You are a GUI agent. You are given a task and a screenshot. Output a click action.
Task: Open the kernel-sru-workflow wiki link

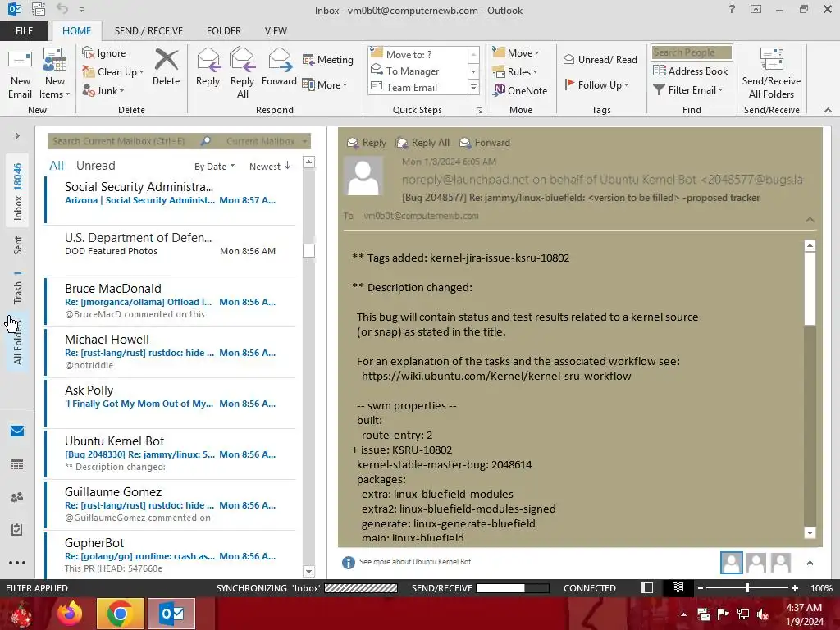pos(496,376)
